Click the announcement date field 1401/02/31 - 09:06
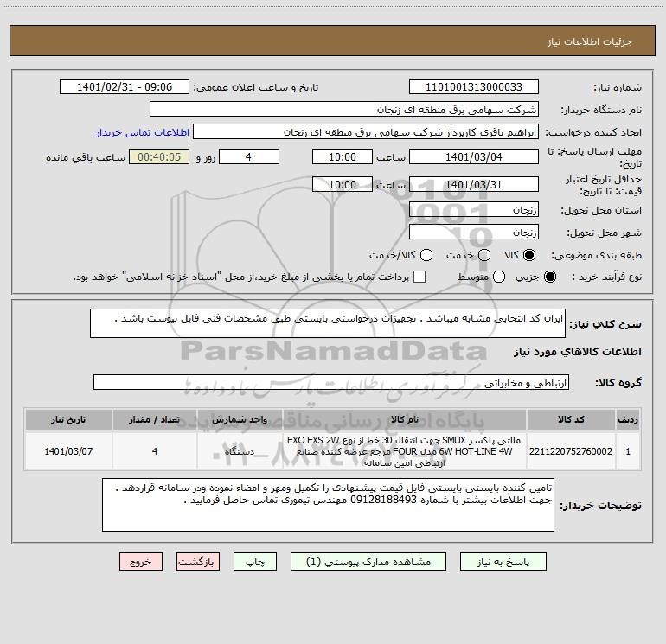Screen dimensions: 666x644 (125, 86)
